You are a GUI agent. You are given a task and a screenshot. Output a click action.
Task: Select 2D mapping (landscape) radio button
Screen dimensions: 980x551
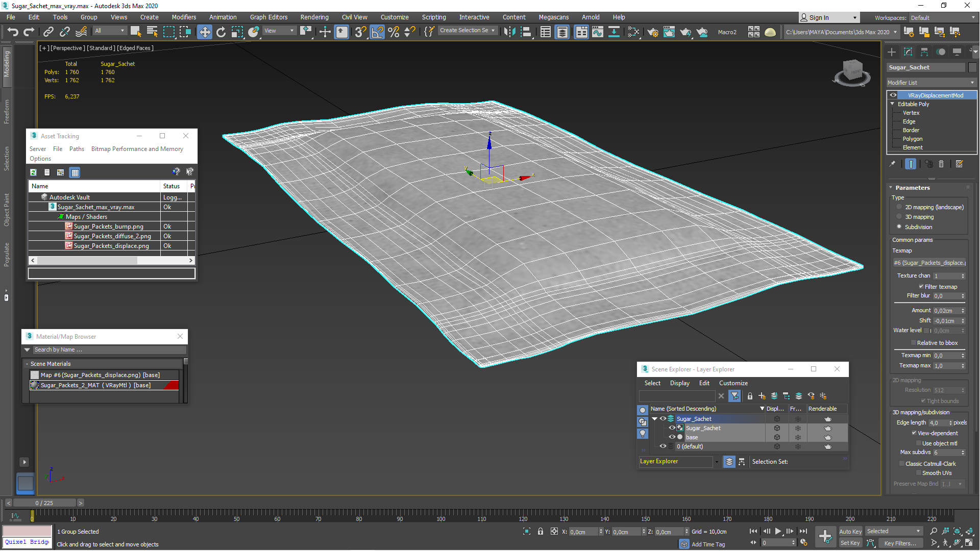tap(899, 207)
